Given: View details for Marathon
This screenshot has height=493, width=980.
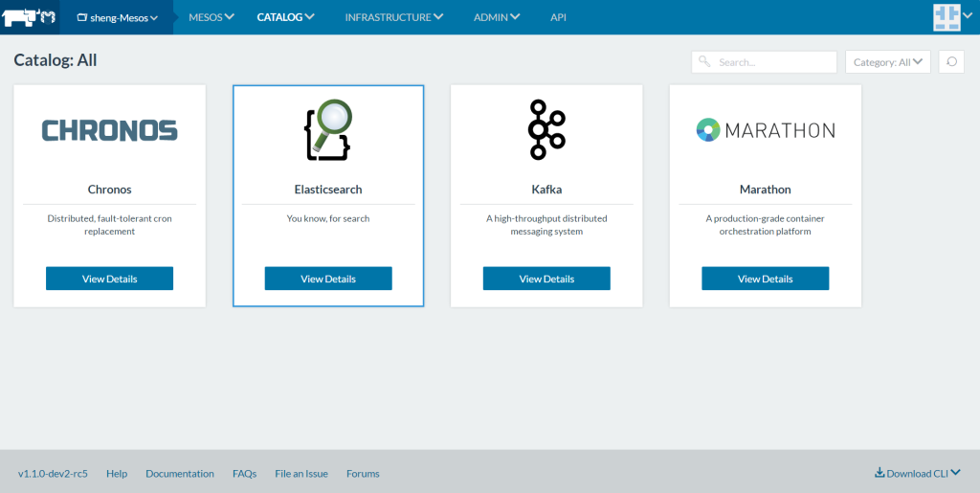Looking at the screenshot, I should click(765, 279).
